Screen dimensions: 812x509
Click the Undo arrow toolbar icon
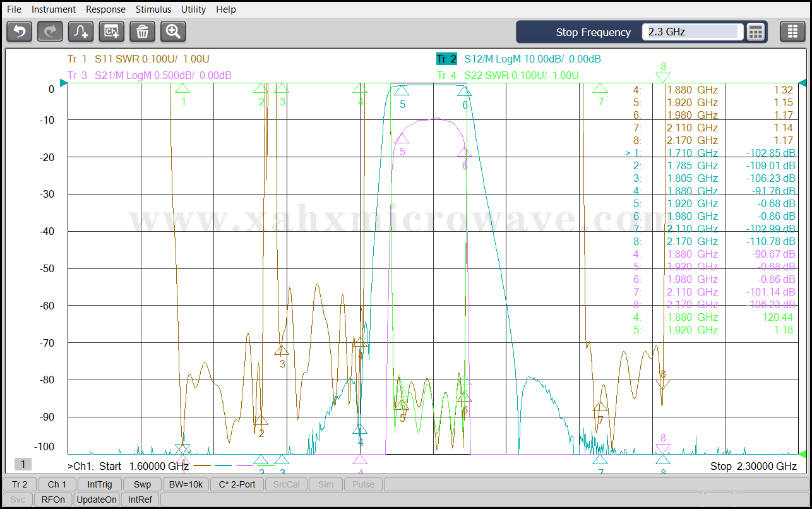click(x=20, y=31)
